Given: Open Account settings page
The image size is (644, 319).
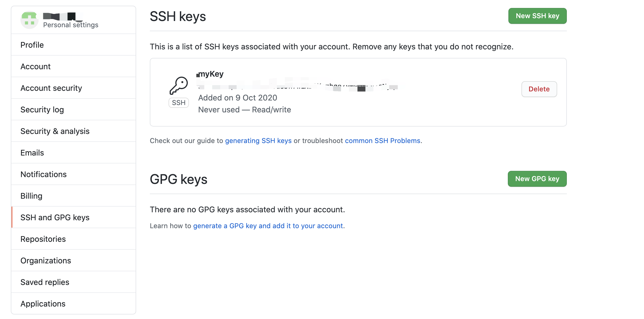Looking at the screenshot, I should pos(35,66).
